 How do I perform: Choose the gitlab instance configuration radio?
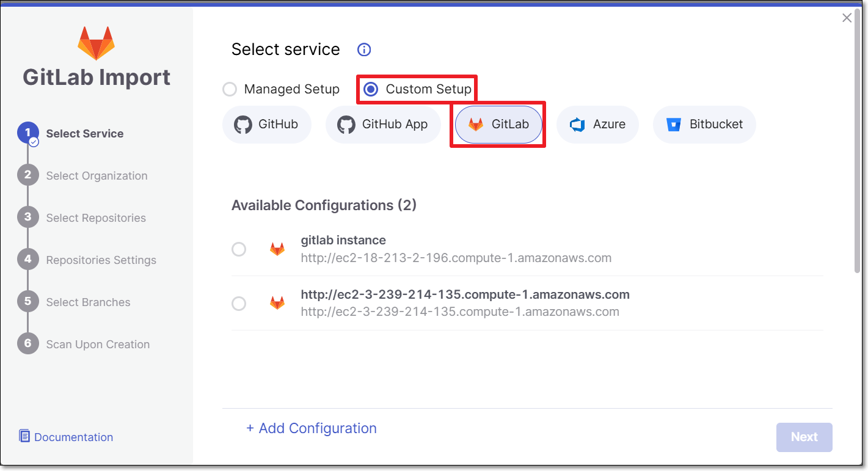(239, 249)
